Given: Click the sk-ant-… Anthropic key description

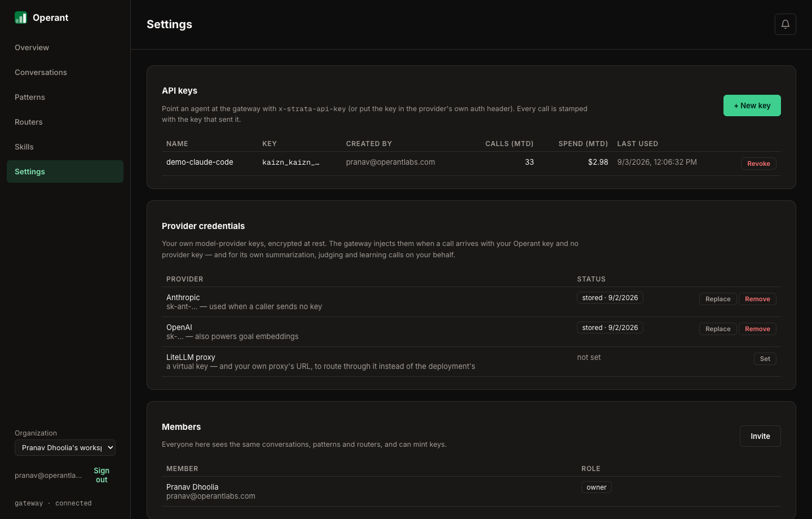Looking at the screenshot, I should pyautogui.click(x=244, y=307).
